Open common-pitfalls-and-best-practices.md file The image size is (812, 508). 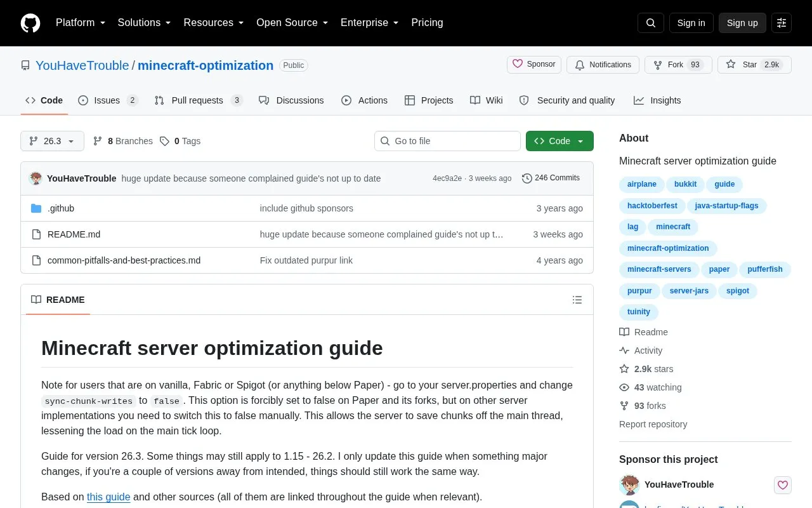click(124, 260)
